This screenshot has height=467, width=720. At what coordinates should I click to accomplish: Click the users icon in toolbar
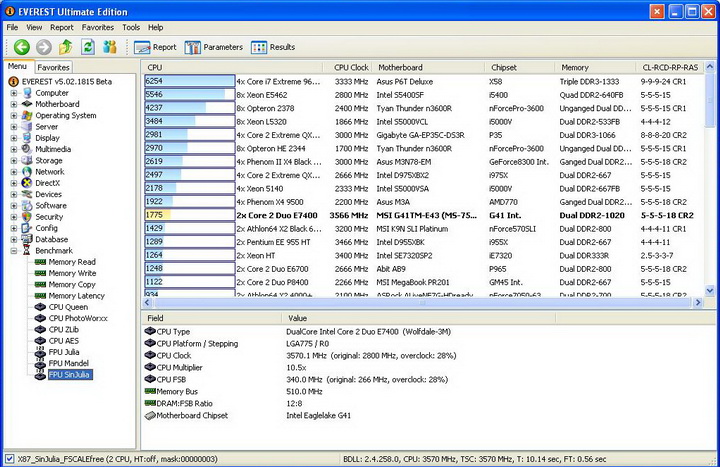(110, 47)
